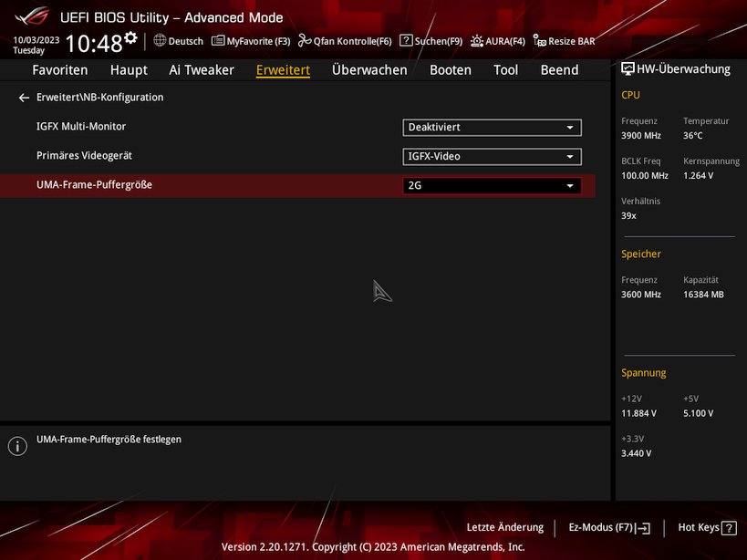Open Qfan Kontrolle (F6)
Viewport: 747px width, 560px height.
point(345,40)
